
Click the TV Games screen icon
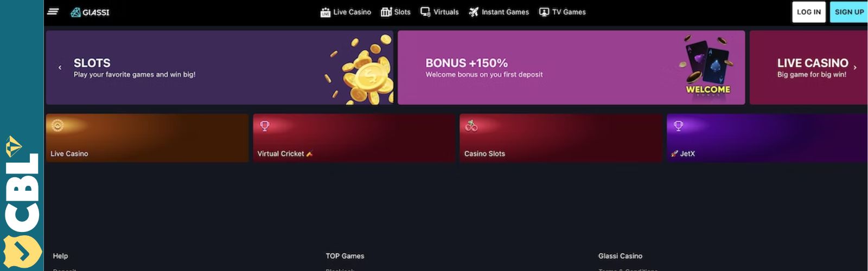click(544, 12)
